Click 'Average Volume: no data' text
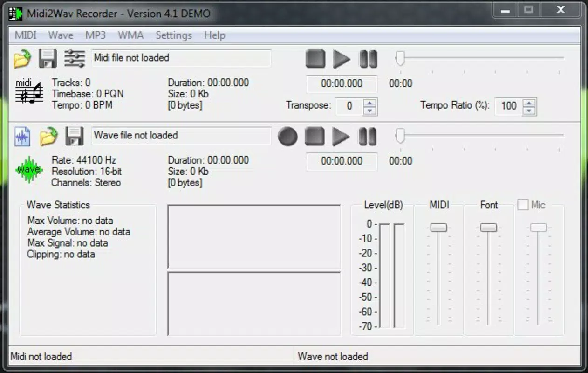The width and height of the screenshot is (588, 373). [x=79, y=232]
